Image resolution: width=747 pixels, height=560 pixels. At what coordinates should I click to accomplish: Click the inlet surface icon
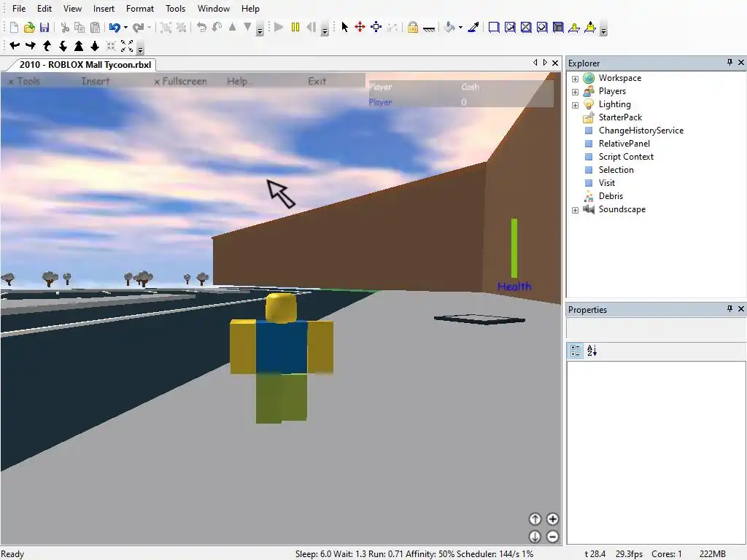pyautogui.click(x=558, y=27)
